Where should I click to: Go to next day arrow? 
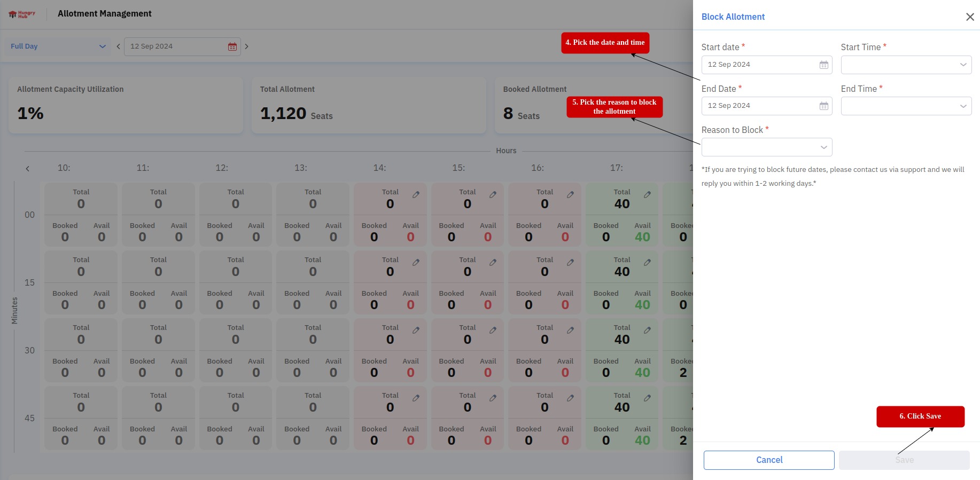point(246,46)
